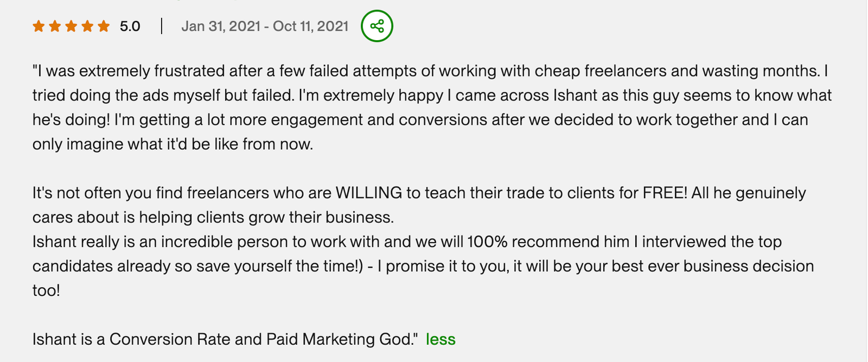Click the fourth orange rating star
The width and height of the screenshot is (868, 362).
[87, 26]
